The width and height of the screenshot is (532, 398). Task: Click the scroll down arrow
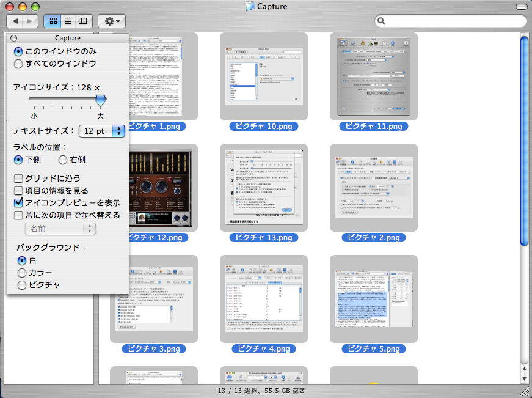click(x=524, y=378)
